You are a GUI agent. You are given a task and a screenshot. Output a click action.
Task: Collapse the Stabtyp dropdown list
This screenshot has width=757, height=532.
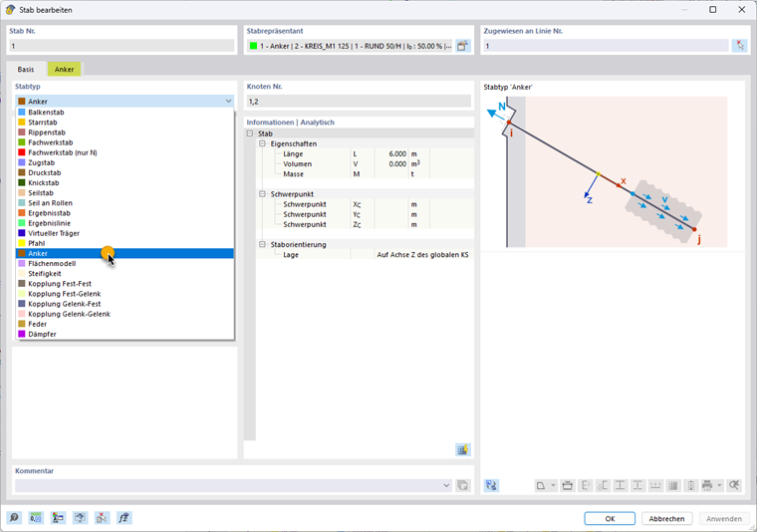228,101
